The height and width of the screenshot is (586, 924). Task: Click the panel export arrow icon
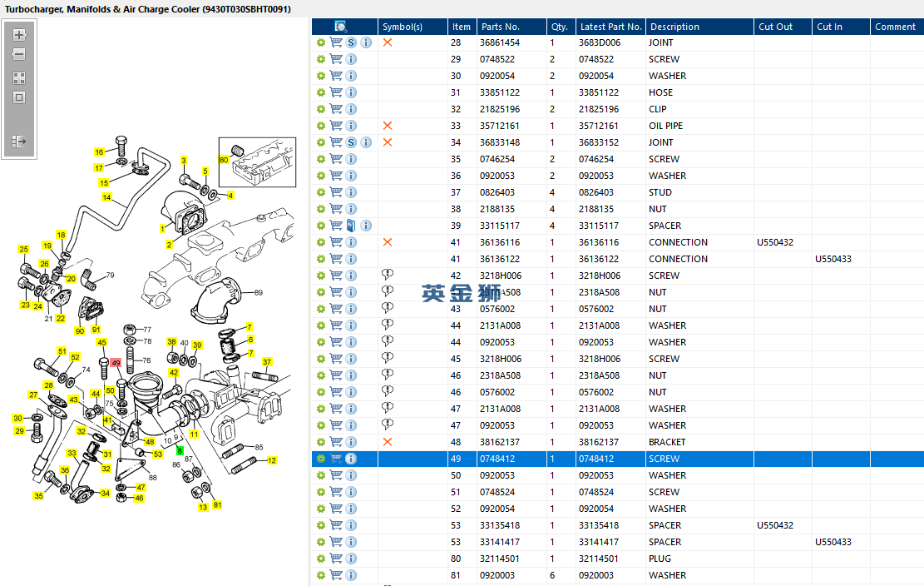coord(19,142)
